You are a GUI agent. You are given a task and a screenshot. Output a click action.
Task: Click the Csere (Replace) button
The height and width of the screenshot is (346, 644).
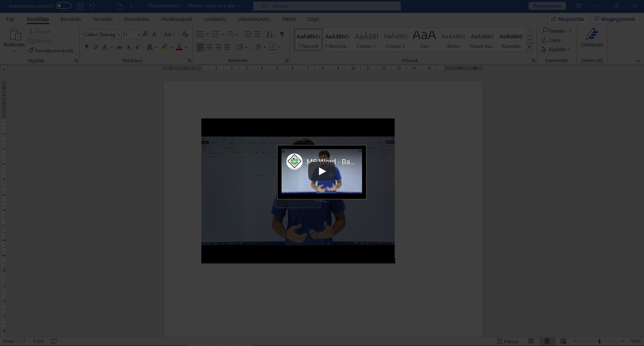(551, 40)
